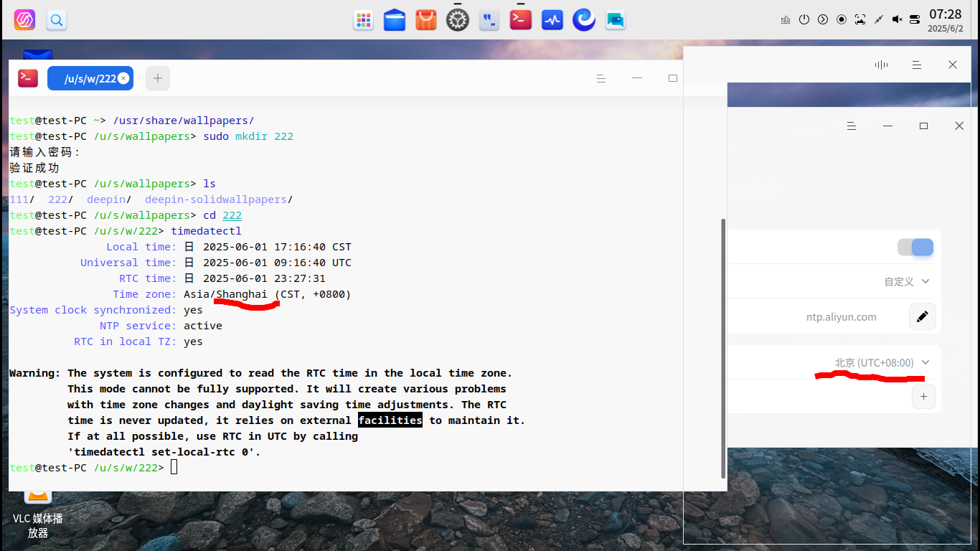Click the screen record tray icon
Viewport: 980px width, 551px height.
tap(842, 20)
